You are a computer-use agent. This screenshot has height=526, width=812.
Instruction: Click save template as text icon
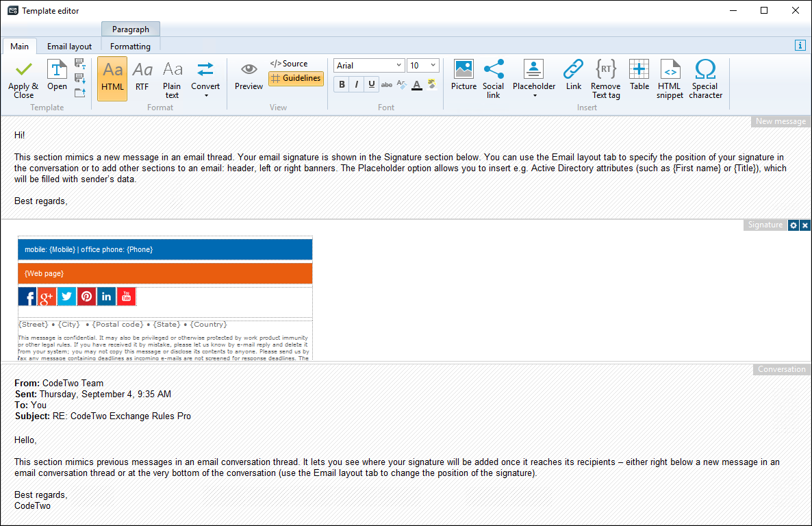pyautogui.click(x=80, y=64)
